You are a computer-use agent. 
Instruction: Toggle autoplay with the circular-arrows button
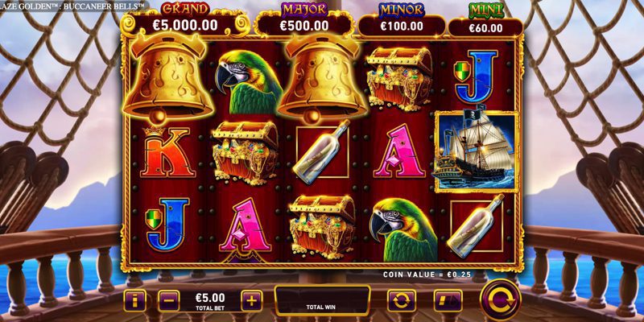coord(402,300)
